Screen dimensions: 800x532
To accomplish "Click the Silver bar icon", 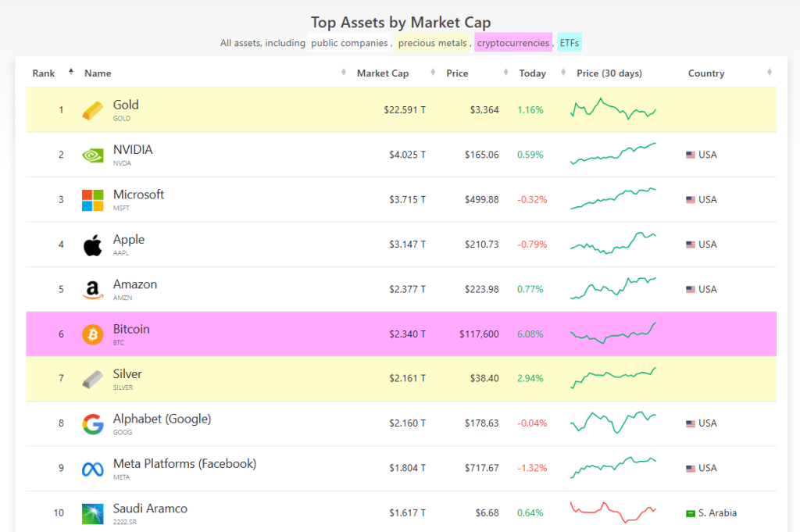I will pos(92,379).
